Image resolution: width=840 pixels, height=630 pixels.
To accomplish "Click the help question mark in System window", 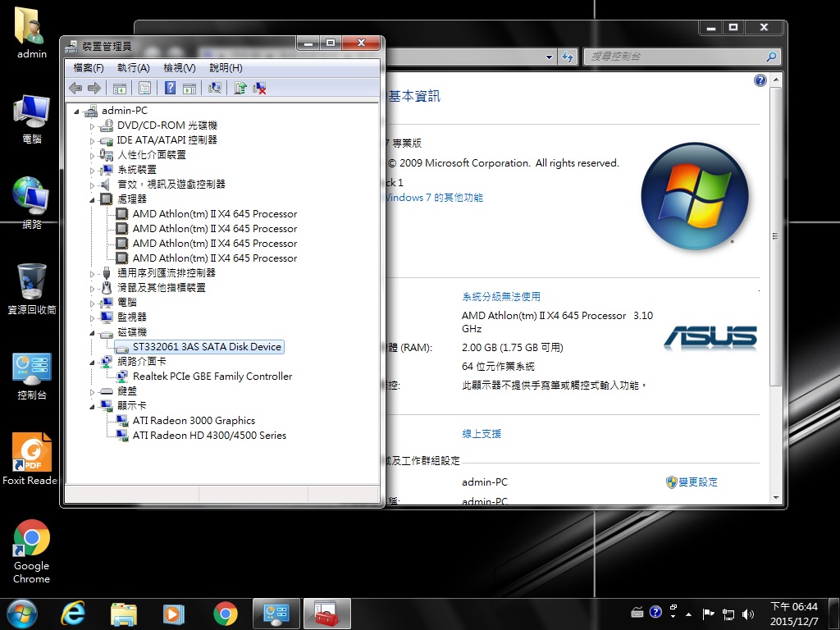I will pos(760,80).
